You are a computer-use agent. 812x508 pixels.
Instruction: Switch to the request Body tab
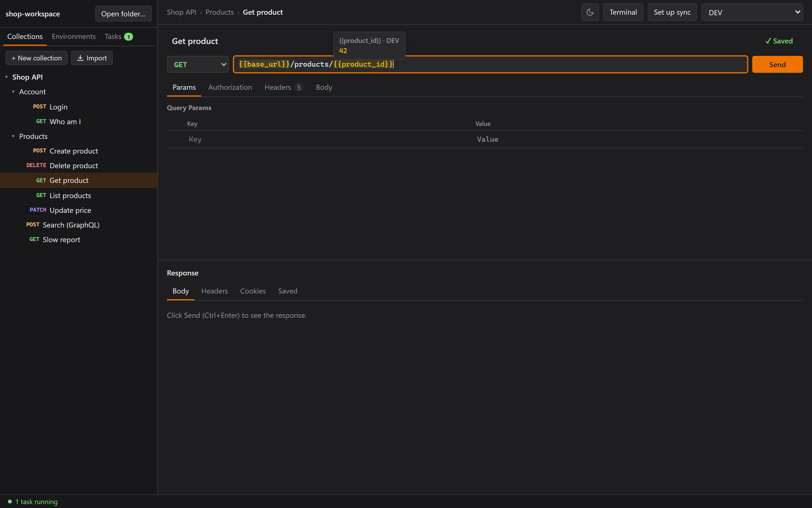pyautogui.click(x=324, y=87)
